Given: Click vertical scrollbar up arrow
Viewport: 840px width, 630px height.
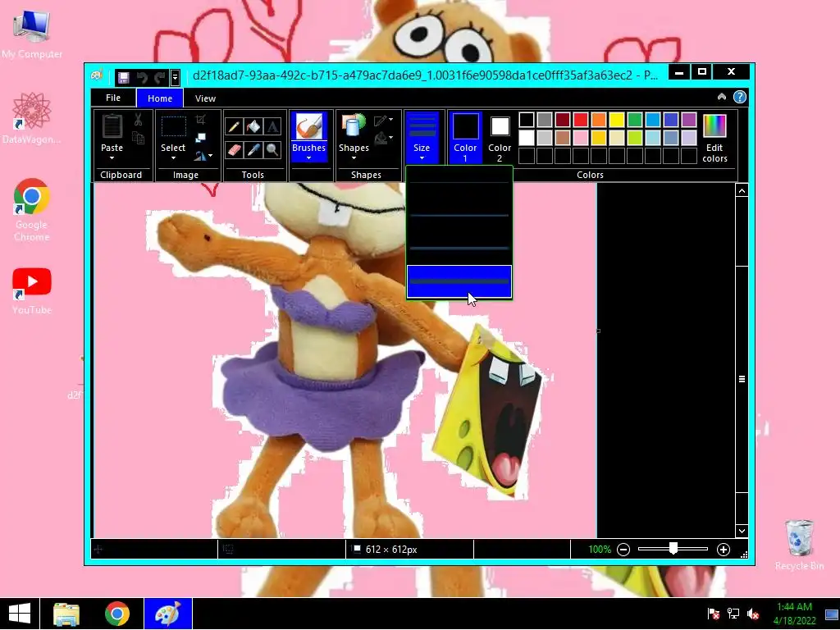Looking at the screenshot, I should click(x=742, y=190).
